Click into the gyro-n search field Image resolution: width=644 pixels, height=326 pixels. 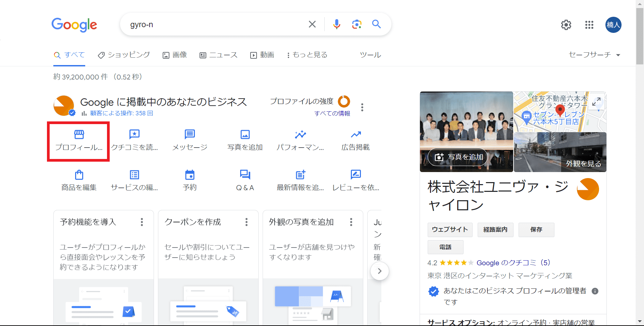[x=215, y=24]
